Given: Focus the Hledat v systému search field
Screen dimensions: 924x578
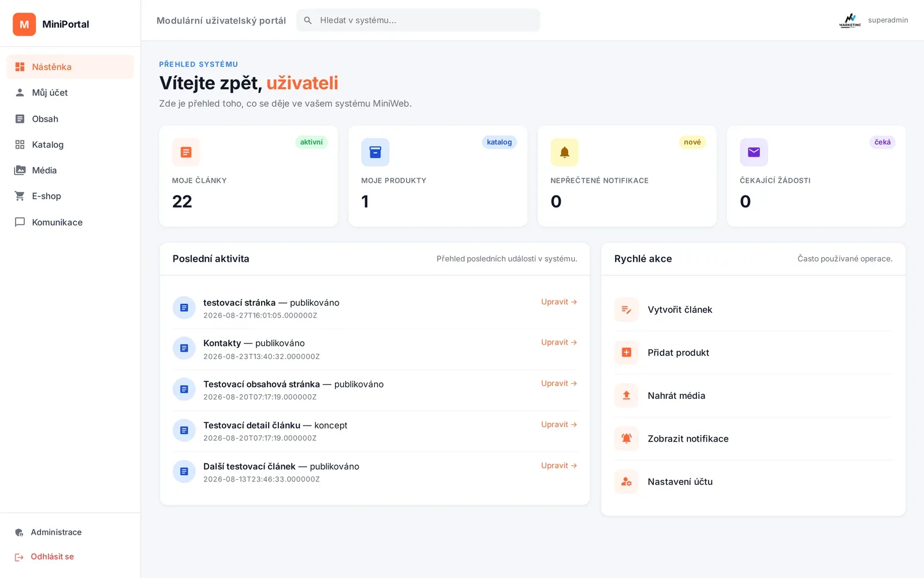Looking at the screenshot, I should (418, 20).
